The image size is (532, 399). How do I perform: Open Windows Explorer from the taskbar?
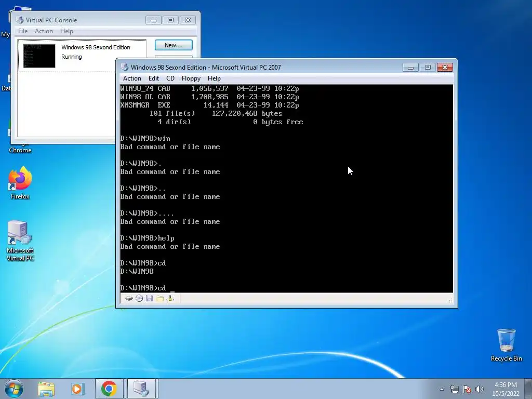click(x=46, y=389)
